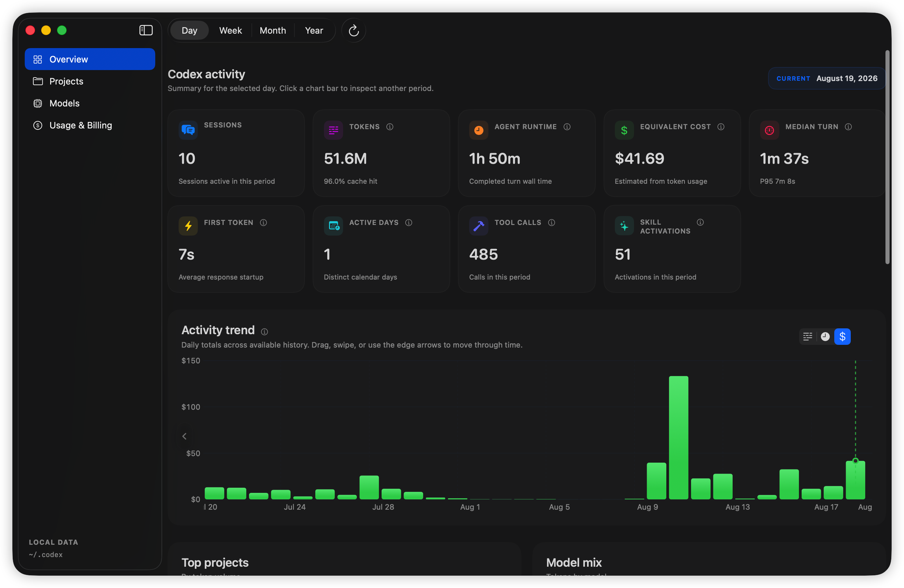Click the vertical scrollbar on the right

point(887,157)
